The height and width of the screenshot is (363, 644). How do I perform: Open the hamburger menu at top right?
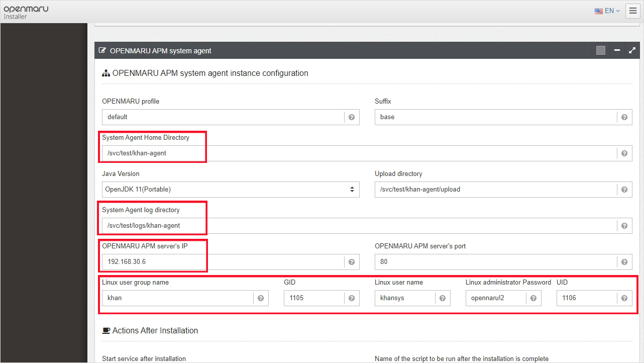(x=632, y=11)
